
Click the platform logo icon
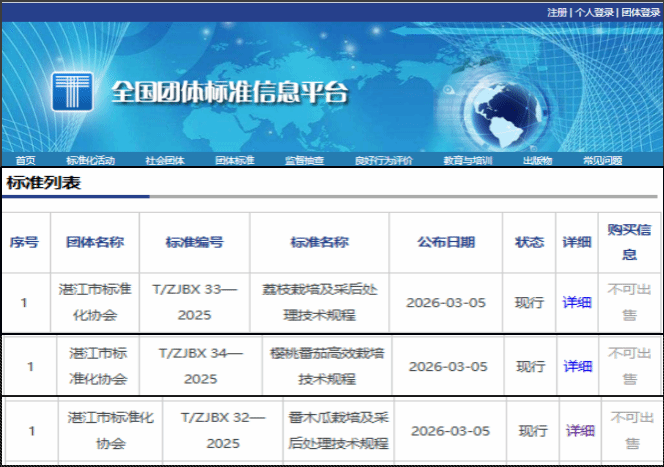(72, 91)
